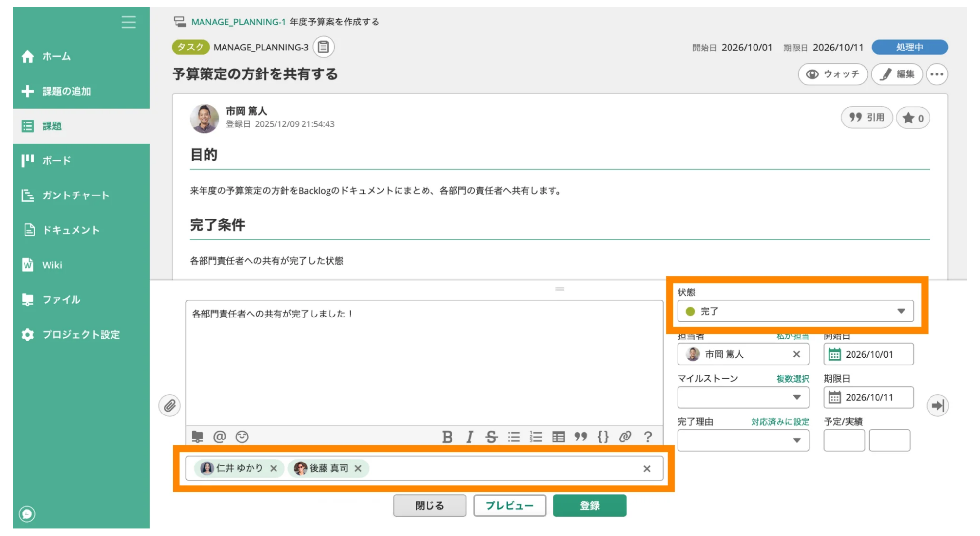
Task: Click the プレビュー button
Action: coord(509,506)
